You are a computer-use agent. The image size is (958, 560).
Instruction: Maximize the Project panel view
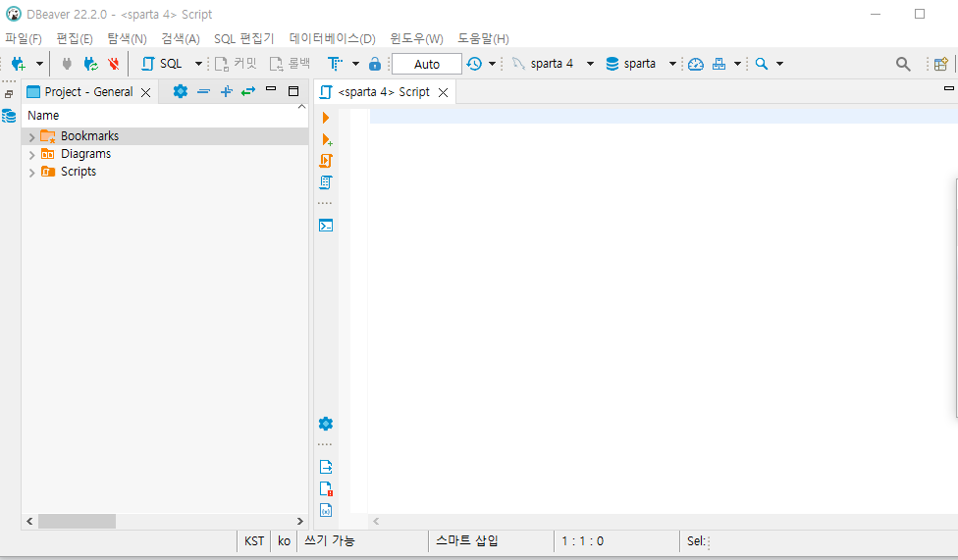point(293,91)
